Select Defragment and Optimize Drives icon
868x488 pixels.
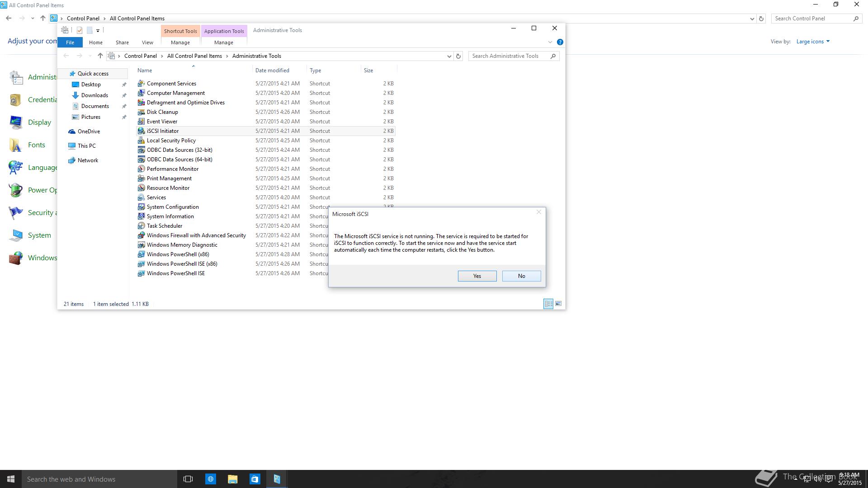[x=141, y=103]
